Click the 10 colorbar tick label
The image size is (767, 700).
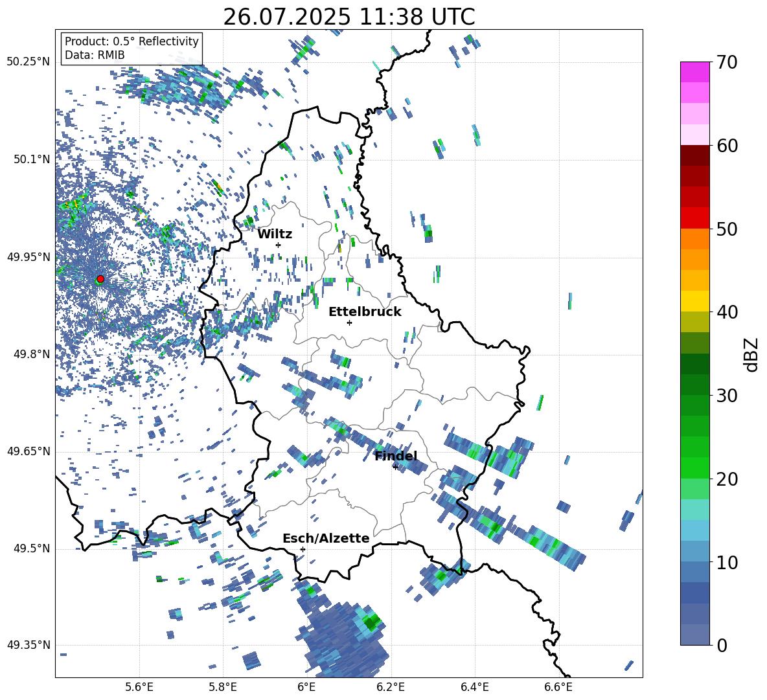click(x=727, y=562)
